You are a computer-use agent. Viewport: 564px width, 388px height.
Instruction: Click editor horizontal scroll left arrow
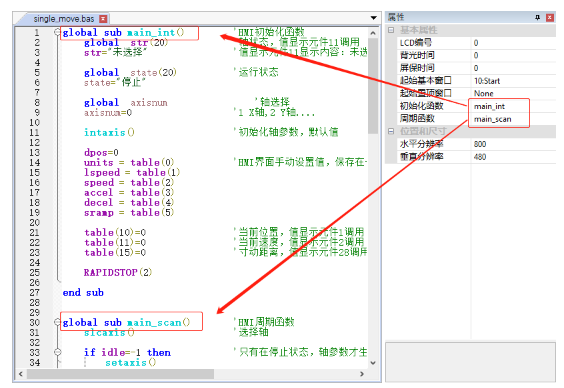[21, 374]
